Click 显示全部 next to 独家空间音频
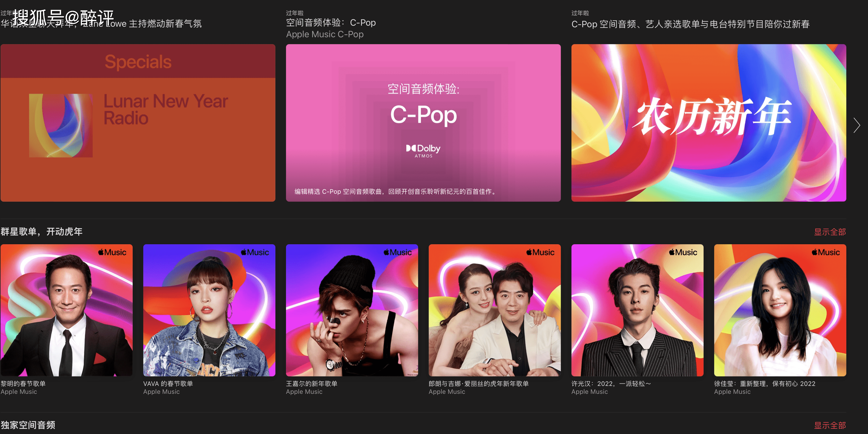868x434 pixels. [x=830, y=425]
